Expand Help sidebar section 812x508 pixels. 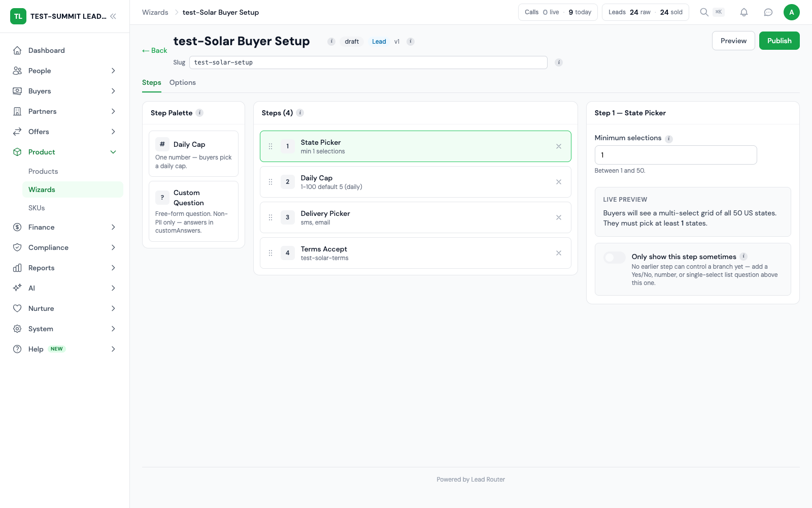[65, 349]
